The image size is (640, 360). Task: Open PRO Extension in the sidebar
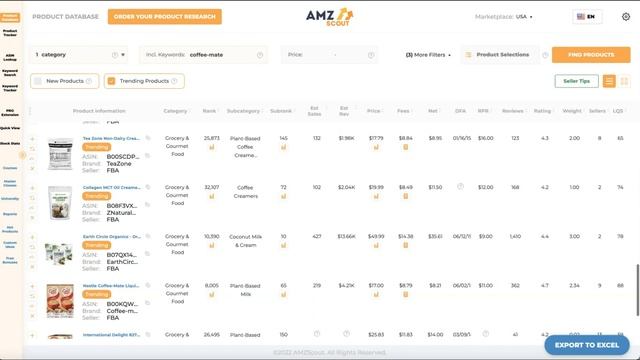pyautogui.click(x=10, y=112)
